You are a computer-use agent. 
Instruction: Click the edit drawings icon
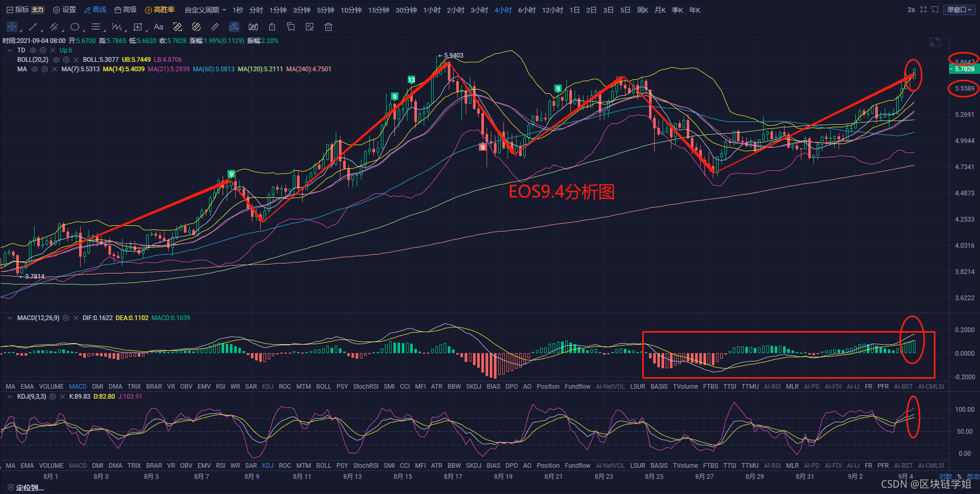click(x=310, y=27)
